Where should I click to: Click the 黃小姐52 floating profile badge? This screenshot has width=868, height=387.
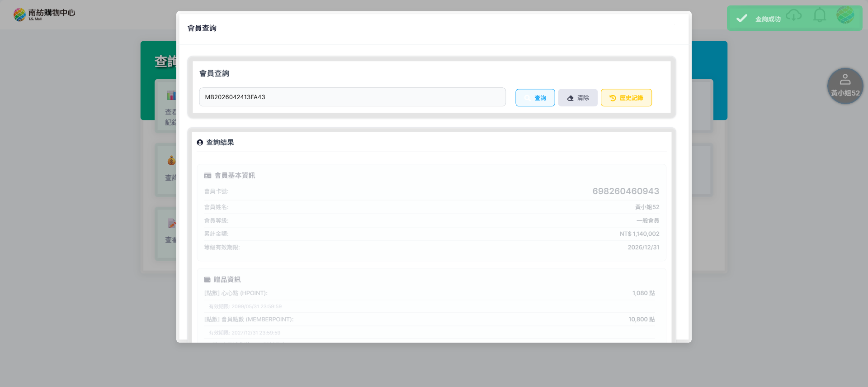845,86
